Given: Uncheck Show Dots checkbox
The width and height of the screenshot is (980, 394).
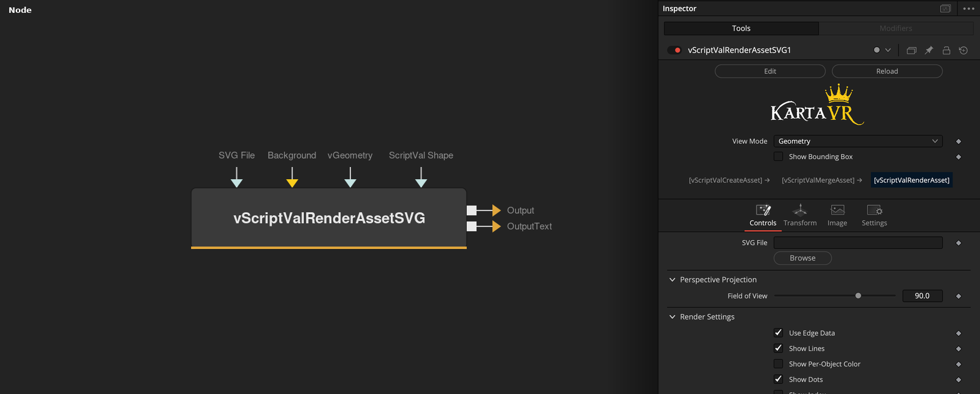Looking at the screenshot, I should point(778,379).
